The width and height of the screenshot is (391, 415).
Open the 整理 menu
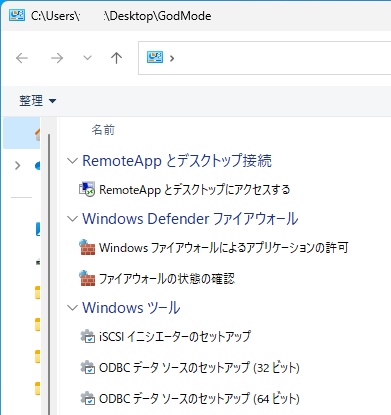tap(37, 100)
